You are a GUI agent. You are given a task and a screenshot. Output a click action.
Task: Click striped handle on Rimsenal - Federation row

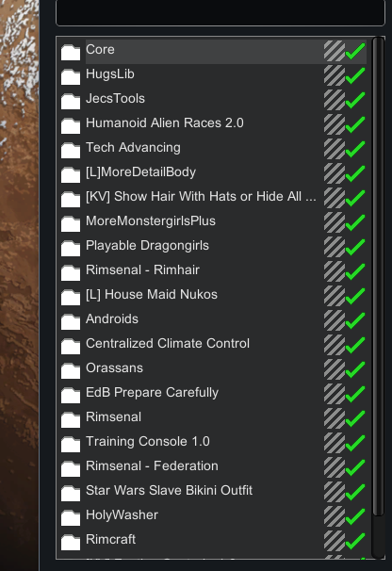coord(335,467)
